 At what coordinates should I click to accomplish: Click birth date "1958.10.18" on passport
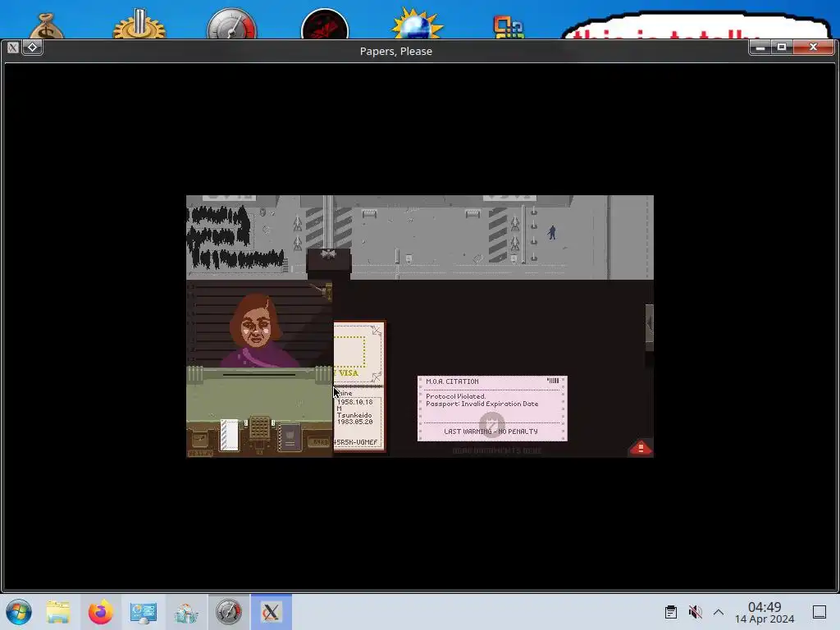(354, 402)
